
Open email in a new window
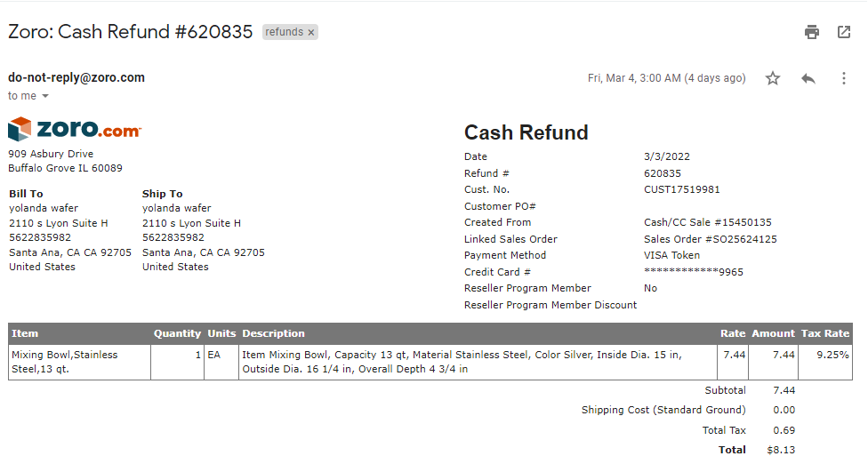[844, 32]
